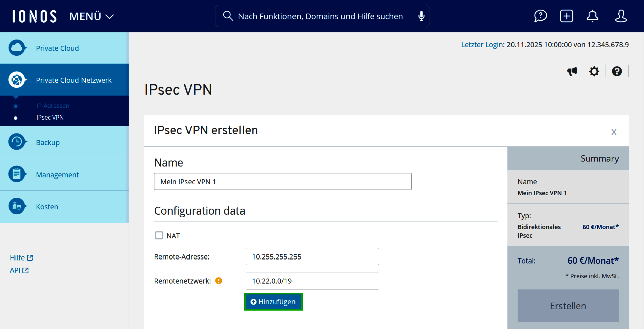Open announcements via the megaphone icon
Screen dimensions: 644x329
pyautogui.click(x=572, y=71)
